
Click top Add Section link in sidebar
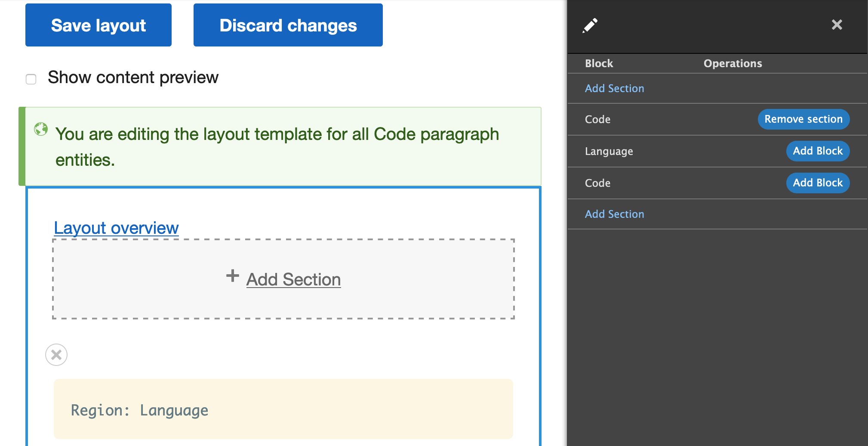614,89
